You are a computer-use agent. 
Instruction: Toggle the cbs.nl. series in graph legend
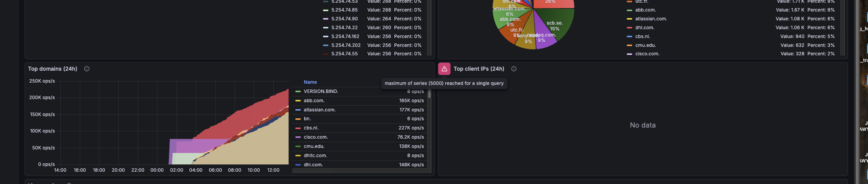(x=311, y=128)
